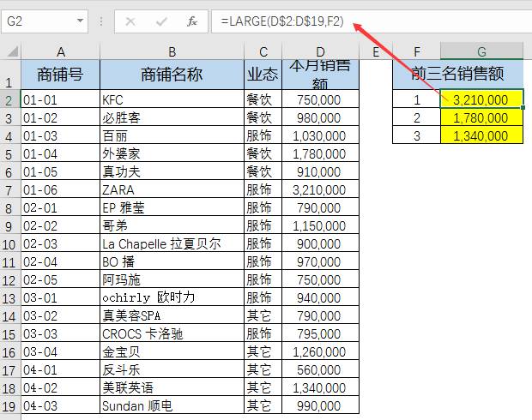Image resolution: width=532 pixels, height=420 pixels.
Task: Select the ochirly 欧时力 cell
Action: coord(172,297)
